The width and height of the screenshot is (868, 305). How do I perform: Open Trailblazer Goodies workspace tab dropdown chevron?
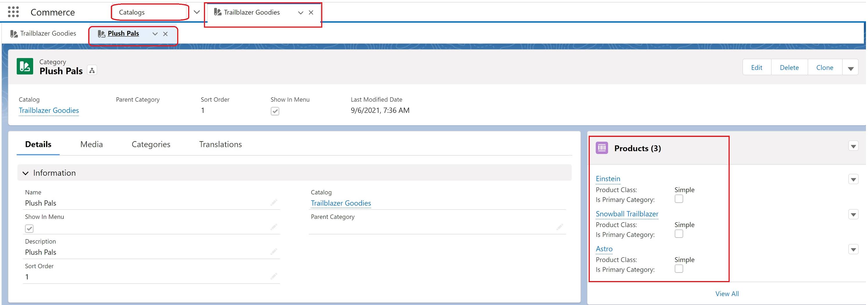click(301, 13)
